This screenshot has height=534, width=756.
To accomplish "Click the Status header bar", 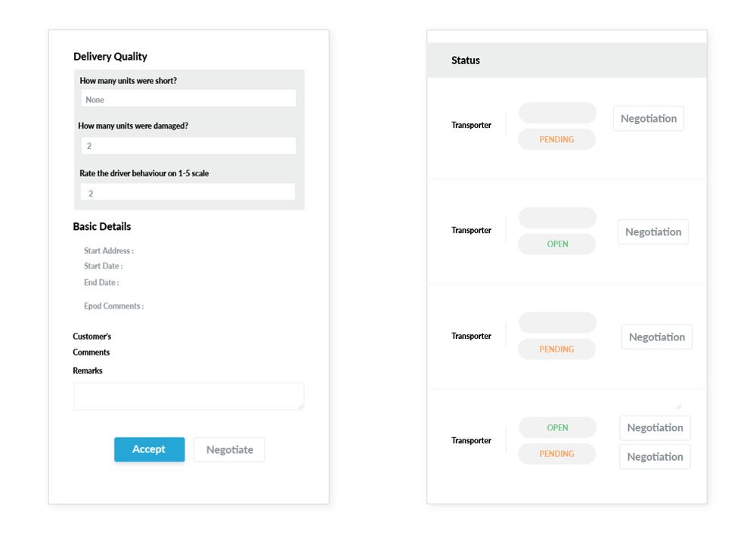I will tap(566, 61).
